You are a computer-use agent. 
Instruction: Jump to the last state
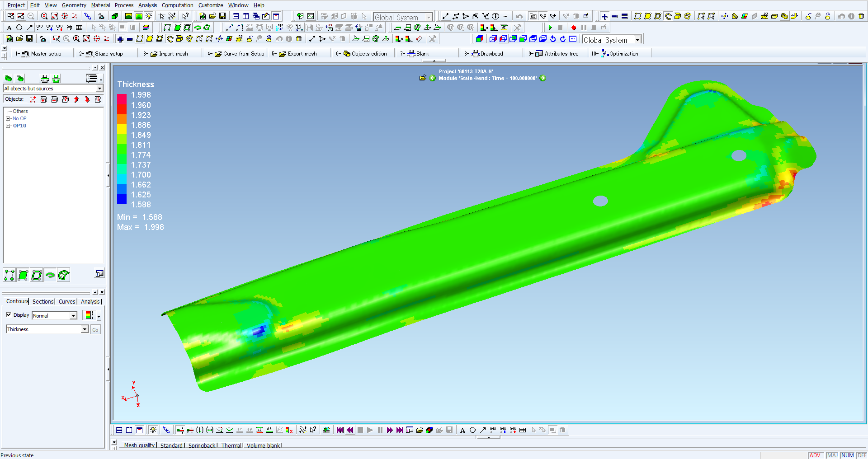400,430
